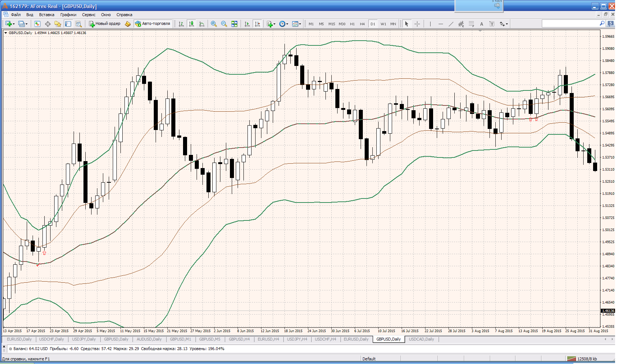This screenshot has height=364, width=618.
Task: Toggle Авто-торговля auto trading
Action: [x=153, y=24]
